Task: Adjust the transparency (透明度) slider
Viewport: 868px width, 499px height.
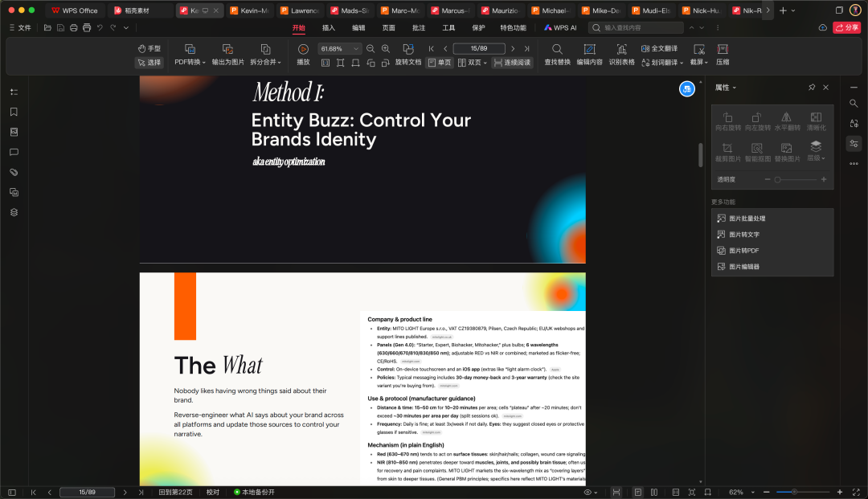Action: (x=796, y=179)
